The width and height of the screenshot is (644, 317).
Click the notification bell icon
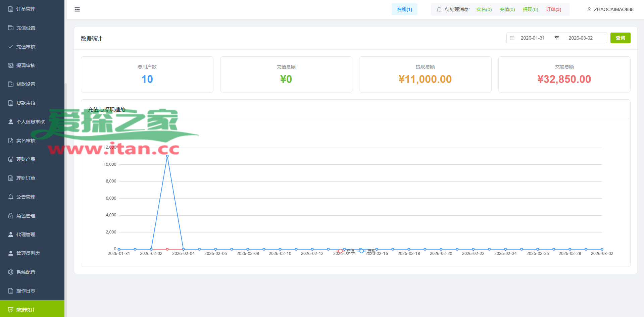tap(439, 9)
